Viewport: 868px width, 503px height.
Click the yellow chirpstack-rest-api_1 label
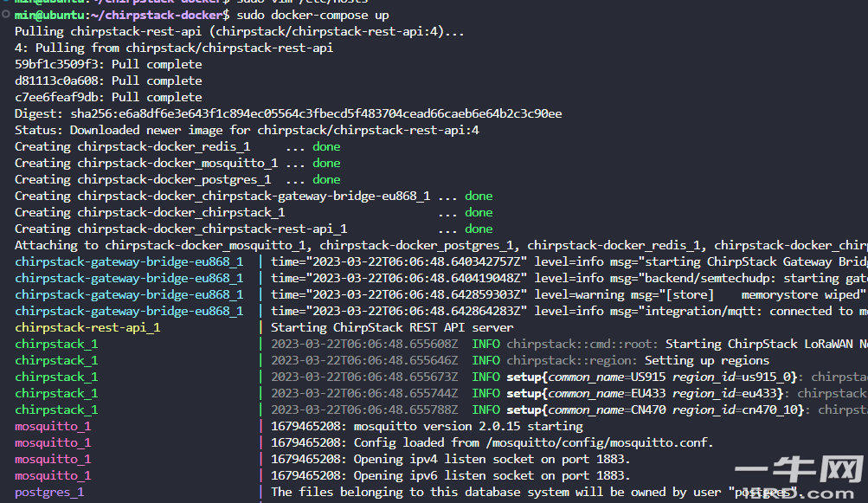pyautogui.click(x=87, y=328)
